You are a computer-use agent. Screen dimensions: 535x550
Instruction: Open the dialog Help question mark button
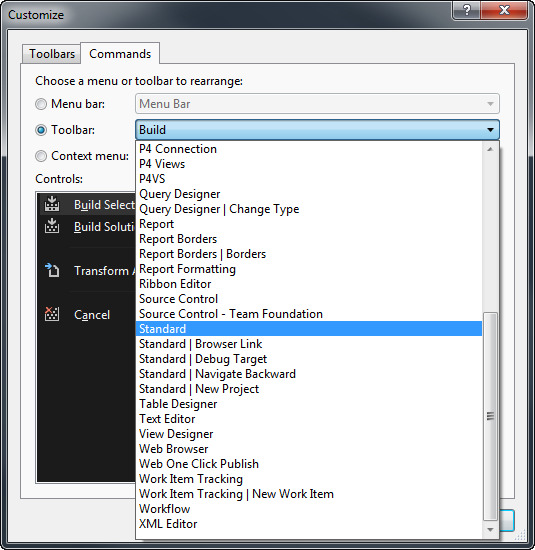click(467, 10)
